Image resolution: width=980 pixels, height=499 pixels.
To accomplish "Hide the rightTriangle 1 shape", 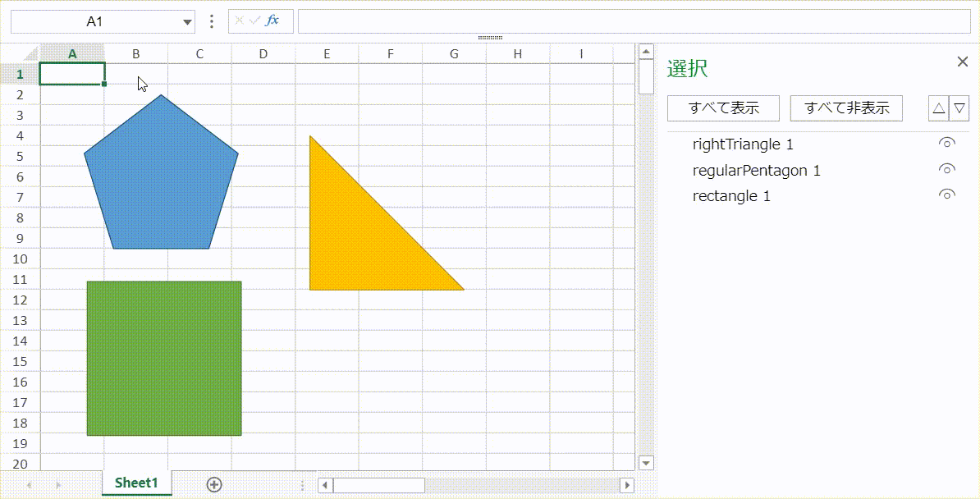I will click(946, 144).
